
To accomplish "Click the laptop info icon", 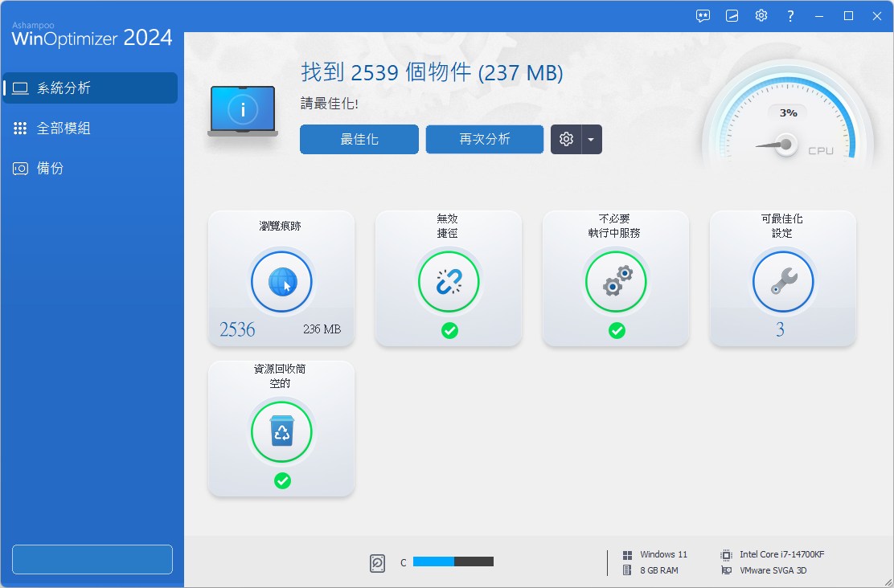I will point(243,111).
